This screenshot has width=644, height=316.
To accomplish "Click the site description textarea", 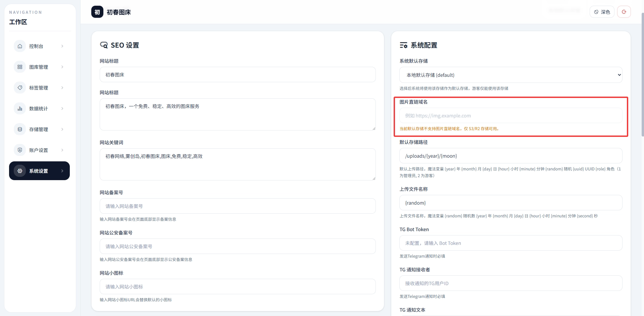I will tap(238, 114).
